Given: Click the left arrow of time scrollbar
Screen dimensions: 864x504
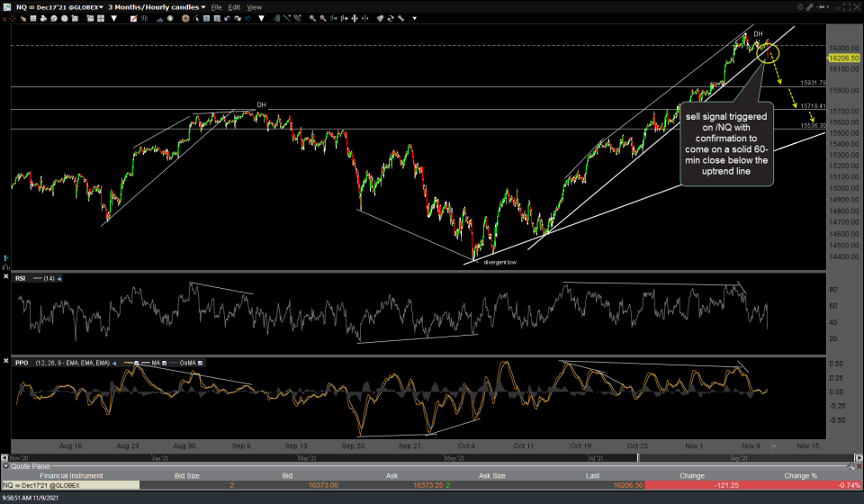Looking at the screenshot, I should (x=4, y=458).
